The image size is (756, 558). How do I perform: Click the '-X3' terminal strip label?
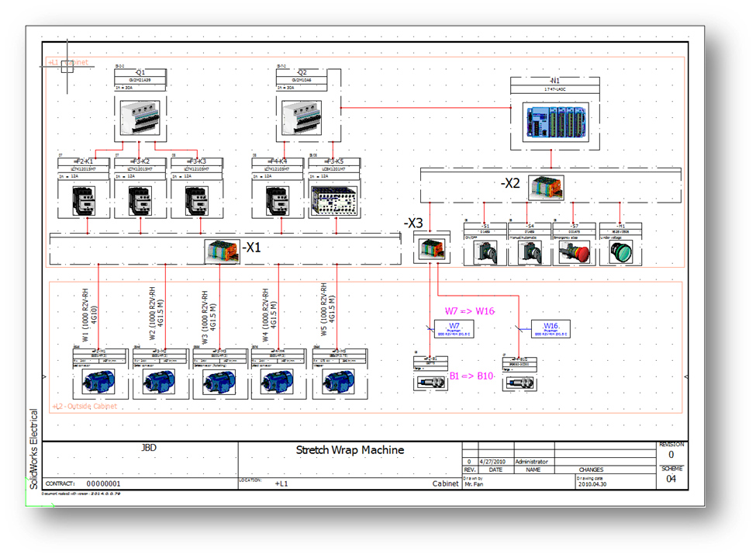pyautogui.click(x=413, y=223)
